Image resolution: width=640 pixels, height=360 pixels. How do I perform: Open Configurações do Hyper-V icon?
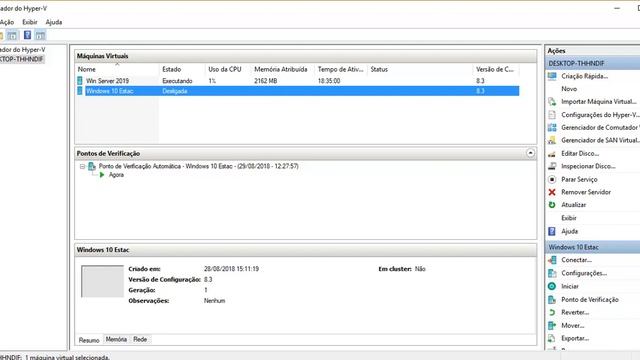point(552,115)
